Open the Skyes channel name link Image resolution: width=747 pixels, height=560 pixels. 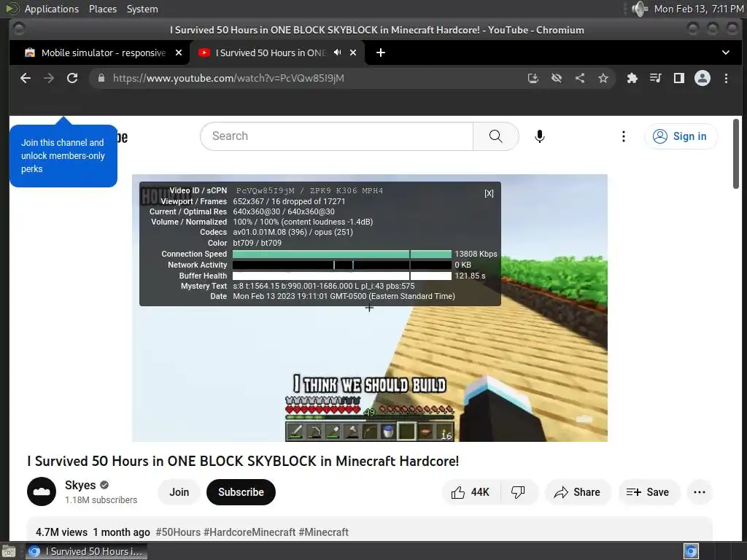pos(80,485)
